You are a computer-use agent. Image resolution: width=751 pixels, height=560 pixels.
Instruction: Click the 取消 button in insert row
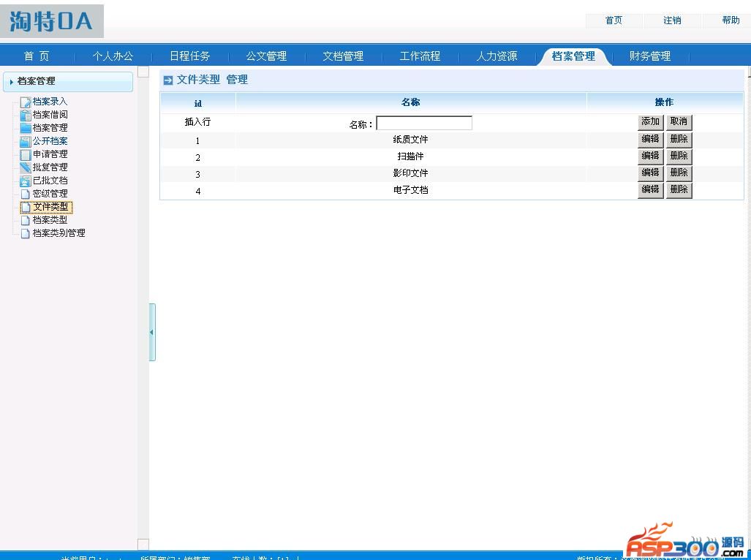[x=679, y=122]
